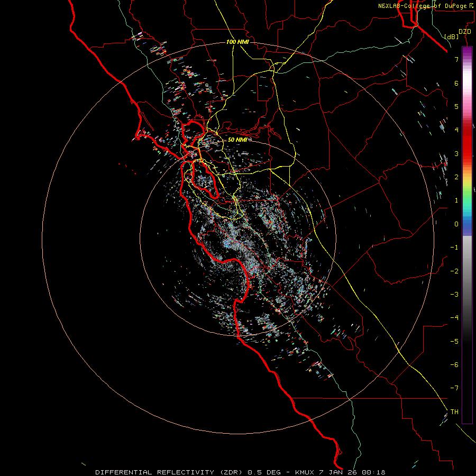Click the '-6' value on color scale

(x=454, y=365)
